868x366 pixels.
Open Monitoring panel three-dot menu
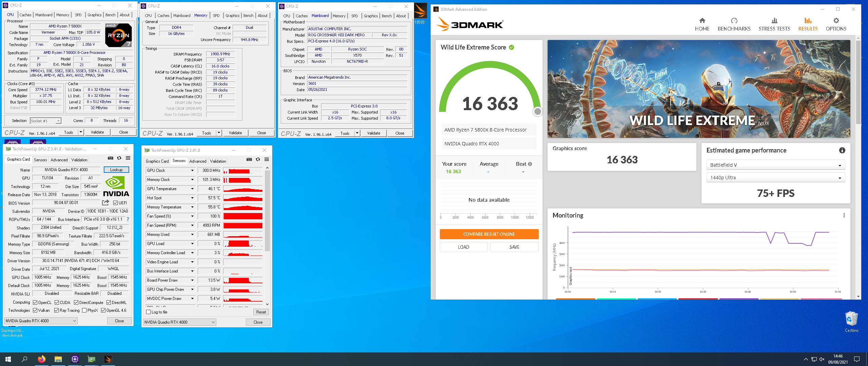coord(844,215)
